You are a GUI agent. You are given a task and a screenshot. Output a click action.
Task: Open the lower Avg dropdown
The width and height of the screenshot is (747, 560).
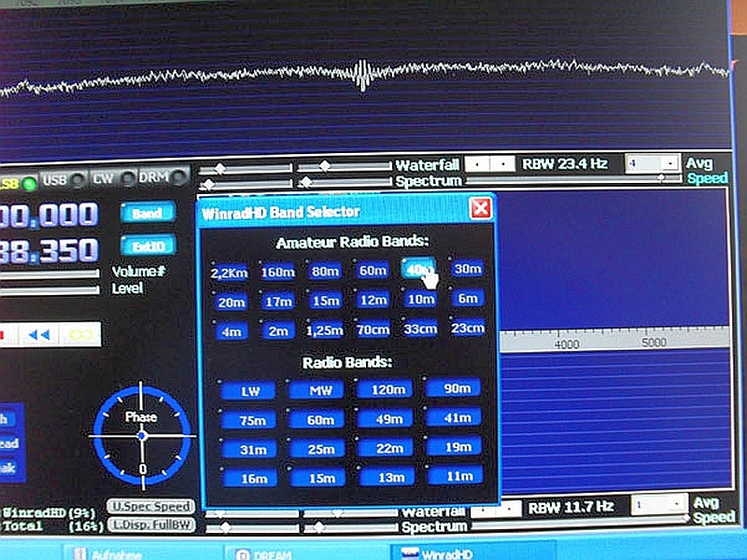point(676,503)
